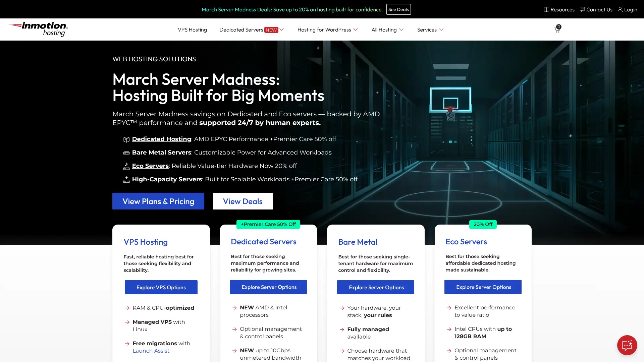644x362 pixels.
Task: Open Dedicated Servers nav menu item
Action: [241, 29]
